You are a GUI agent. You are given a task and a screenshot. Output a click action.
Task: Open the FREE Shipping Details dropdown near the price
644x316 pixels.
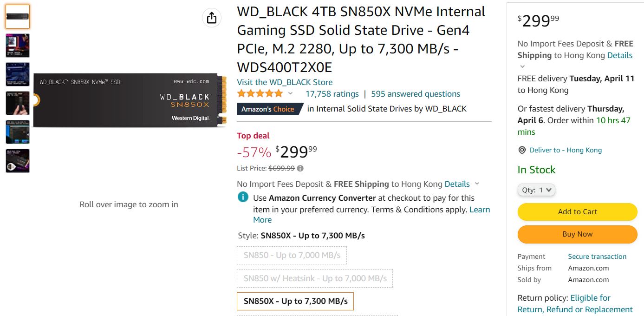click(457, 184)
